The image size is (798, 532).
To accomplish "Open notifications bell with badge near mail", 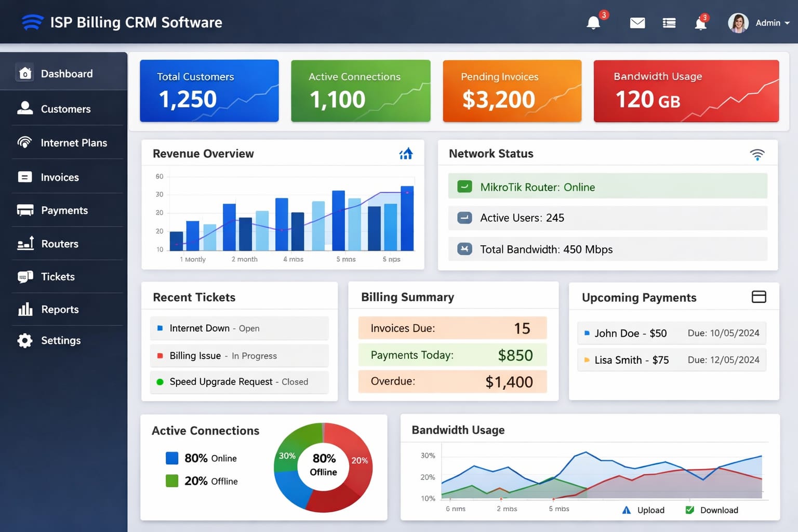I will pyautogui.click(x=594, y=22).
